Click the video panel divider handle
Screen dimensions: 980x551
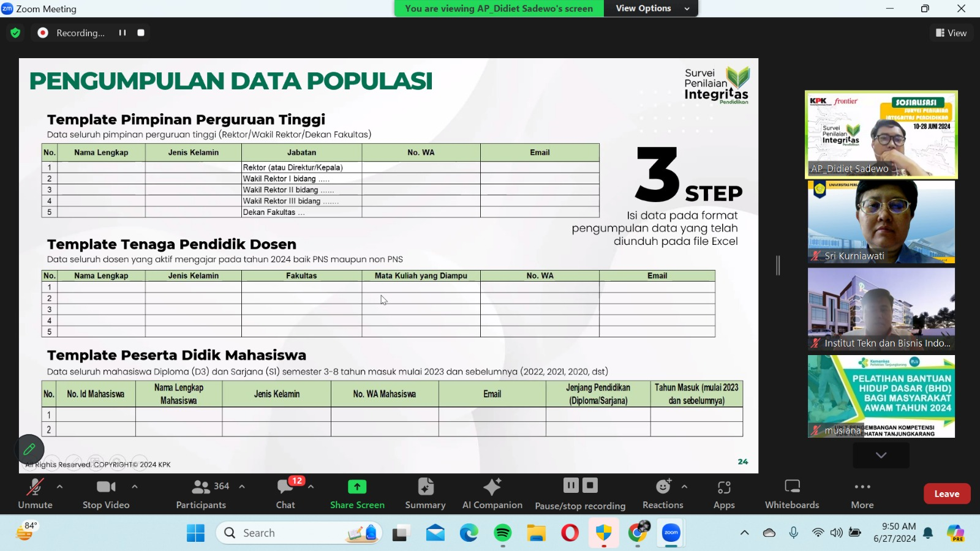(x=778, y=265)
